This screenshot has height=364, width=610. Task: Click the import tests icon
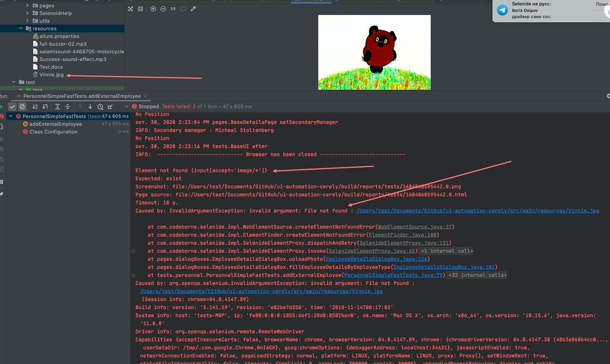[110, 107]
